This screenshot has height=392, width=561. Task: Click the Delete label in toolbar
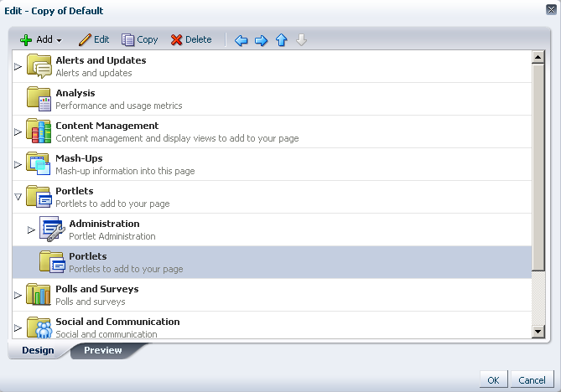tap(199, 39)
